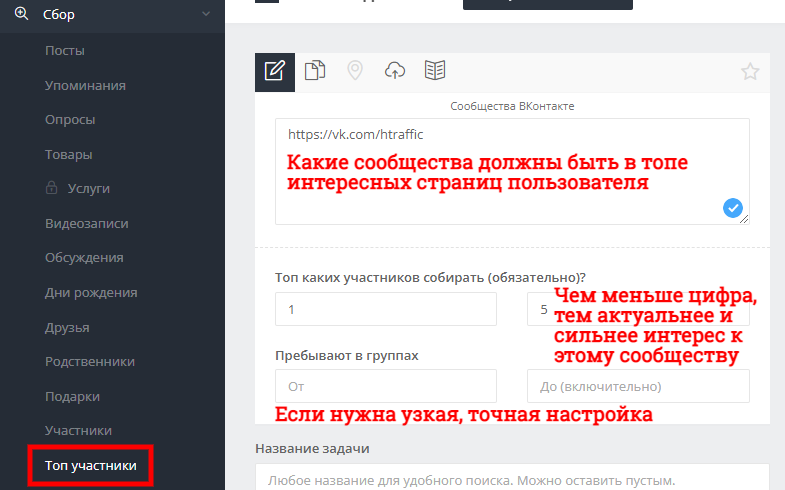Open the book reference tab icon
785x490 pixels.
[x=435, y=70]
